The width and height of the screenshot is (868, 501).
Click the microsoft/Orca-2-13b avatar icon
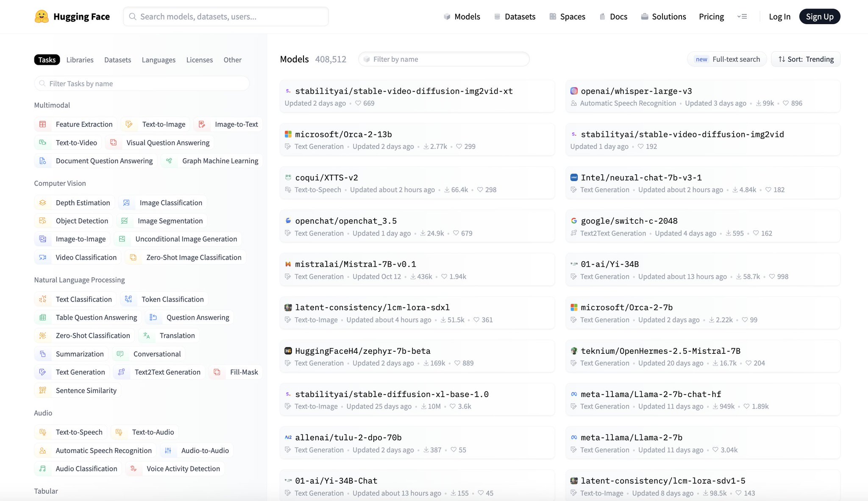coord(288,134)
